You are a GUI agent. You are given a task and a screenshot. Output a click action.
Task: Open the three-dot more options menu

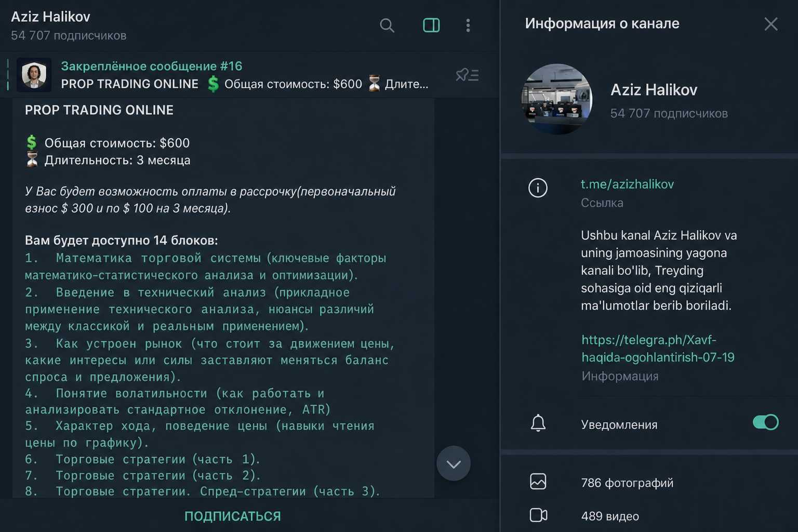[468, 25]
